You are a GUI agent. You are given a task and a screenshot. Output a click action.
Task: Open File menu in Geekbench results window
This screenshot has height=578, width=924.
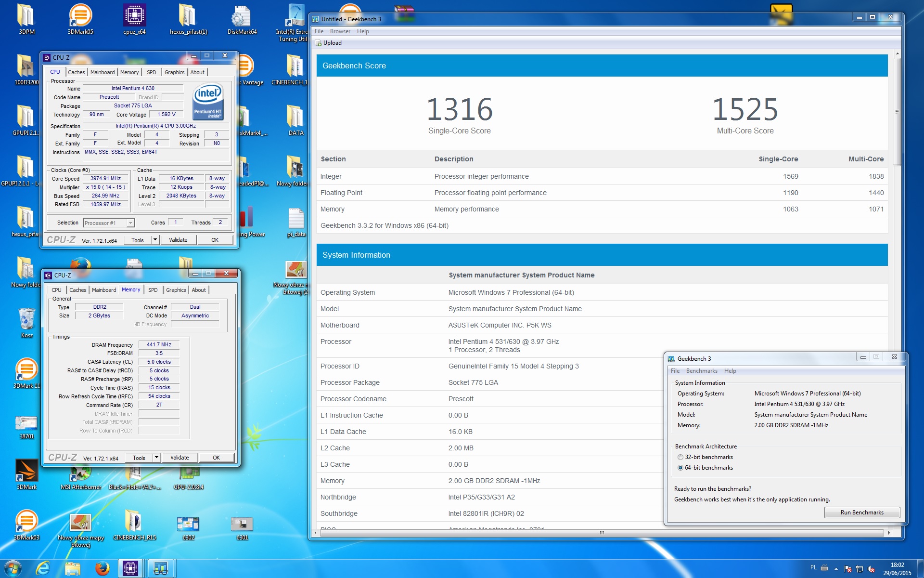click(319, 31)
